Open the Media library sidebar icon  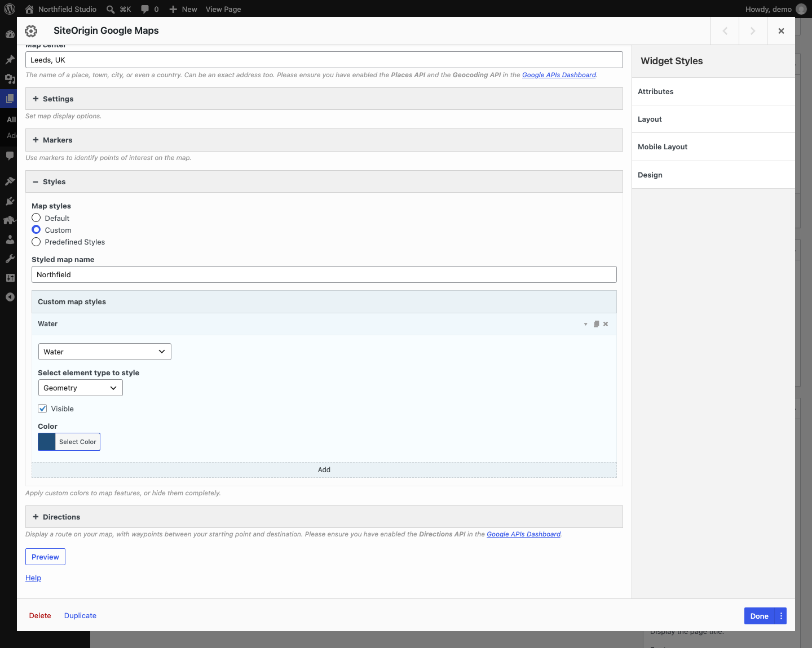10,79
